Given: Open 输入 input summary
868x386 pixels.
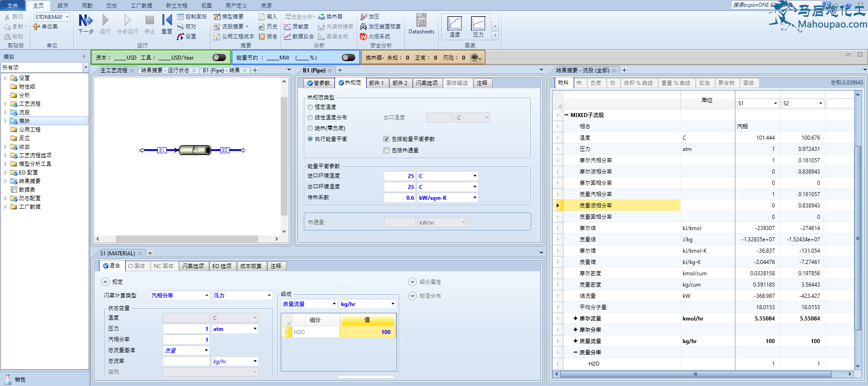Looking at the screenshot, I should pos(268,17).
